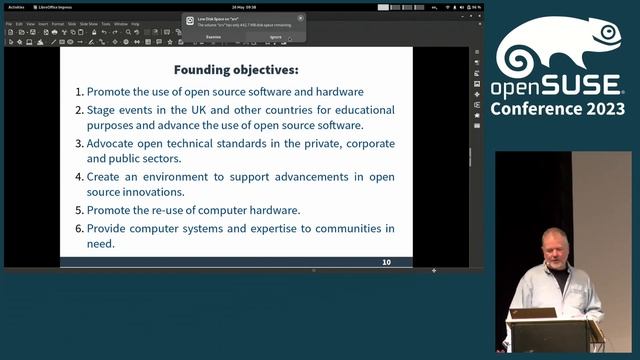This screenshot has height=360, width=640.
Task: Select the Connectors tool
Action: pos(102,42)
